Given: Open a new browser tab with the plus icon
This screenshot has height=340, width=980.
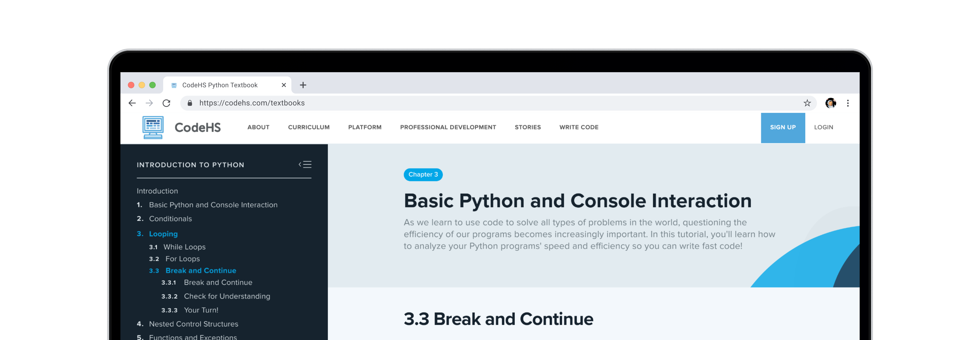Looking at the screenshot, I should coord(303,85).
